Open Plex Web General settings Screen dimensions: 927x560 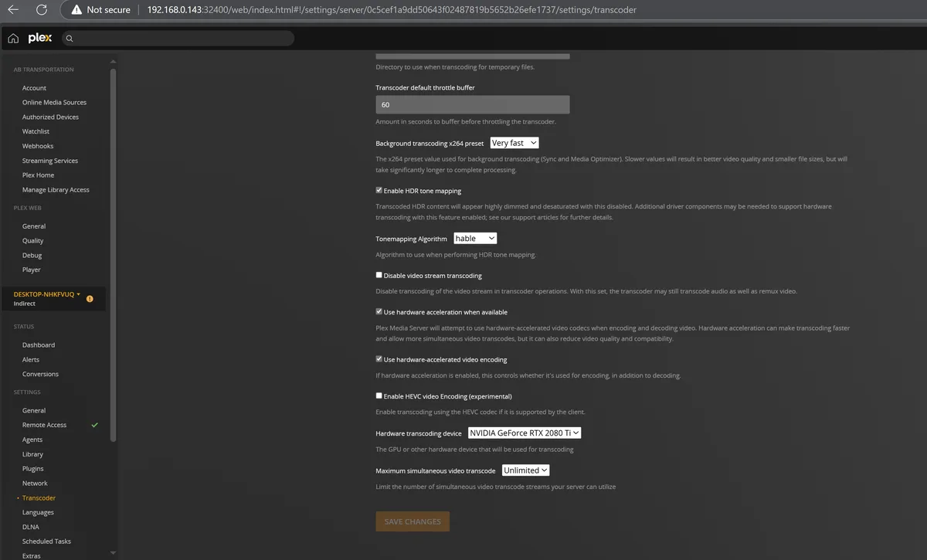(34, 226)
